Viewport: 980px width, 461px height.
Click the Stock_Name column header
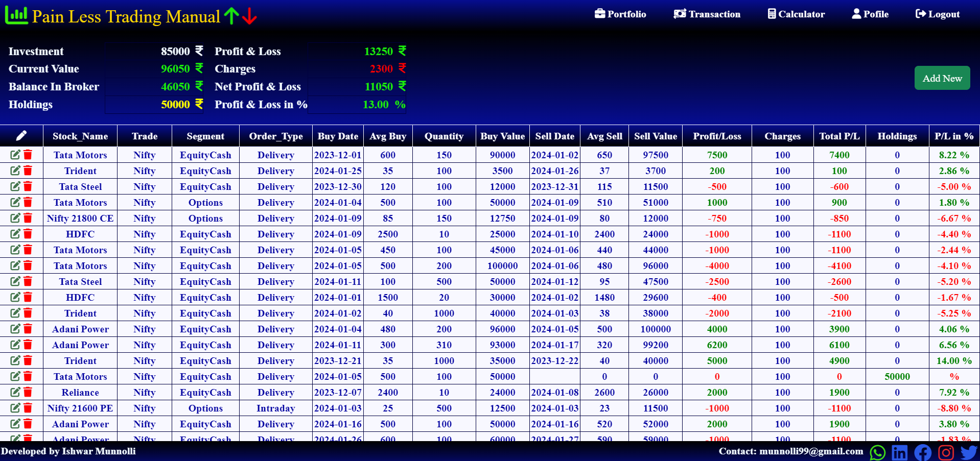pos(80,136)
